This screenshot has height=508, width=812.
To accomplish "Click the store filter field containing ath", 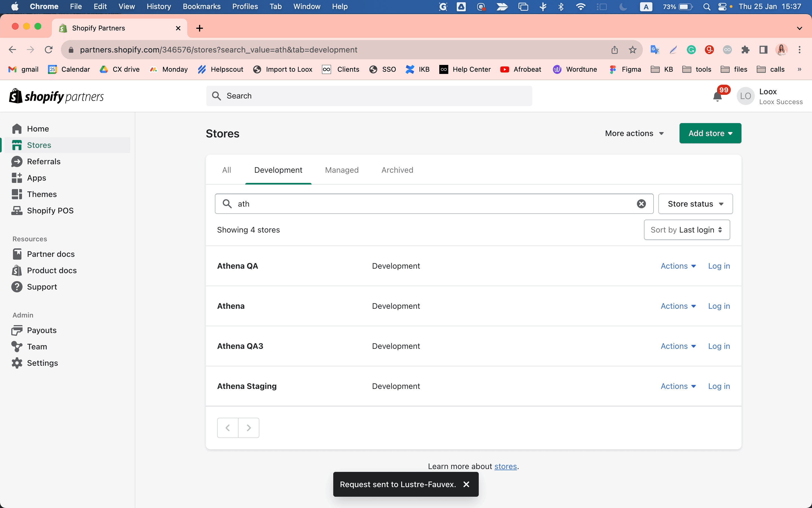I will coord(434,204).
